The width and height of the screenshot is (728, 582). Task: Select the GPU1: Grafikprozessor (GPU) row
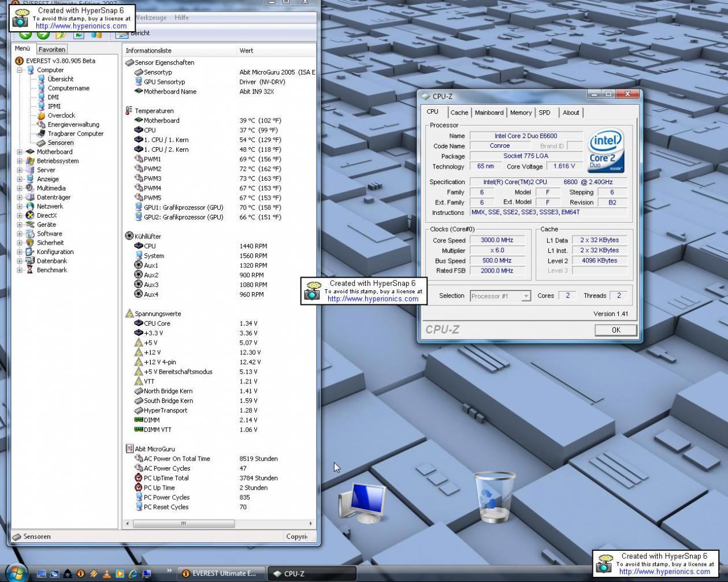pyautogui.click(x=220, y=207)
